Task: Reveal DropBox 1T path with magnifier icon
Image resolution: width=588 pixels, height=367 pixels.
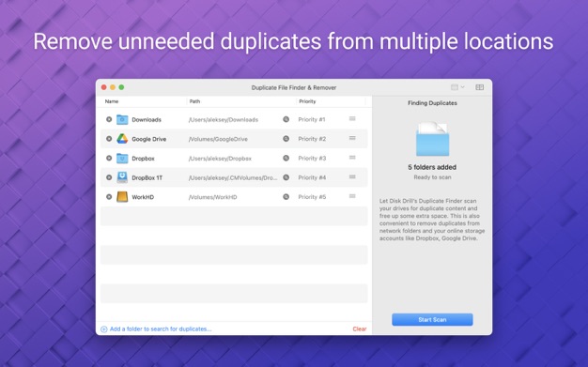Action: point(286,177)
